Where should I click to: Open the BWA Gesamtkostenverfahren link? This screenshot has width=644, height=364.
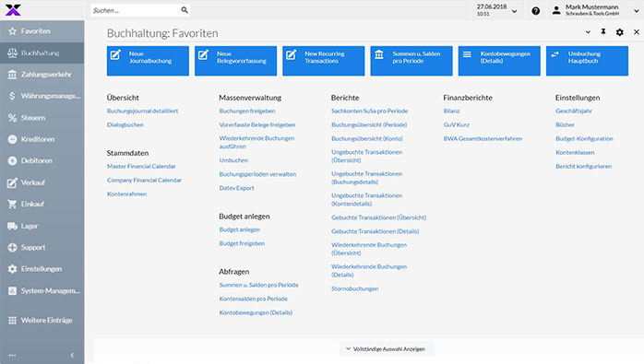tap(483, 139)
